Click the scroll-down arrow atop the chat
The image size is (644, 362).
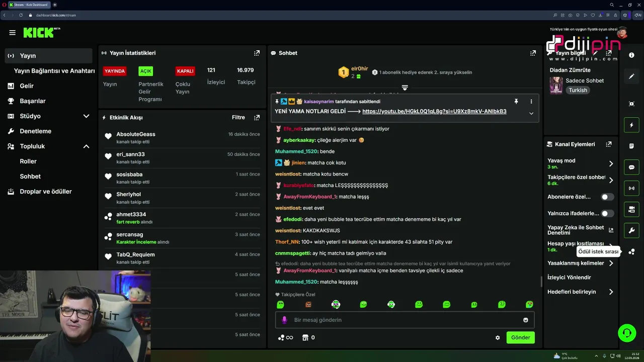405,88
